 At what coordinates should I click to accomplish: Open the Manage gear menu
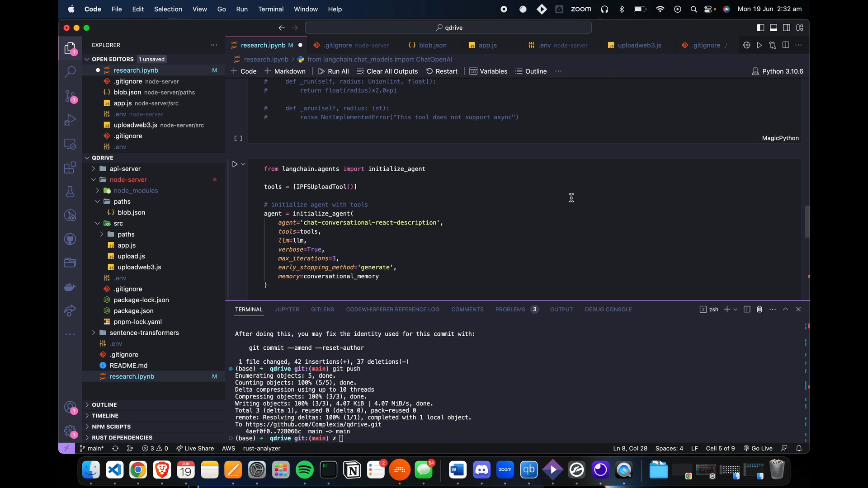(70, 432)
